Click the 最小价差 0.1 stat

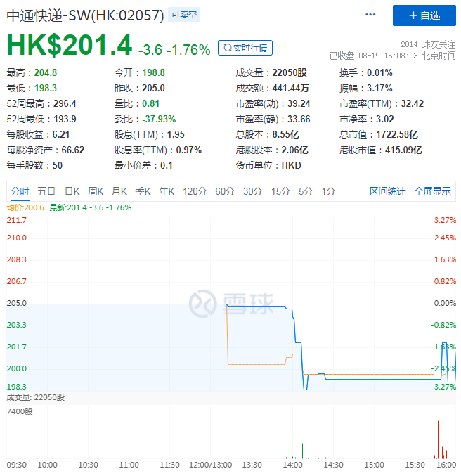tap(143, 166)
